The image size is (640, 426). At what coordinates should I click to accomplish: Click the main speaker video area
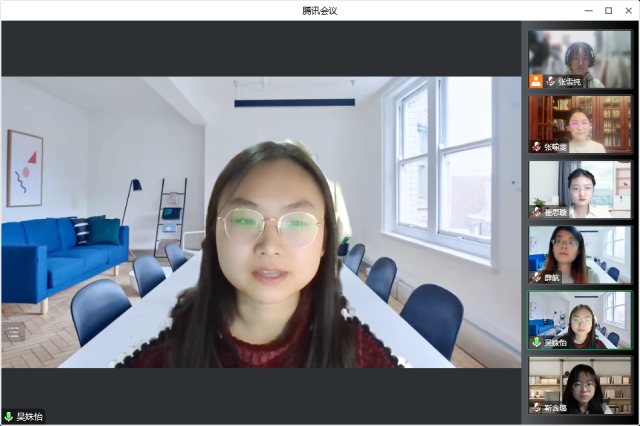[x=262, y=220]
